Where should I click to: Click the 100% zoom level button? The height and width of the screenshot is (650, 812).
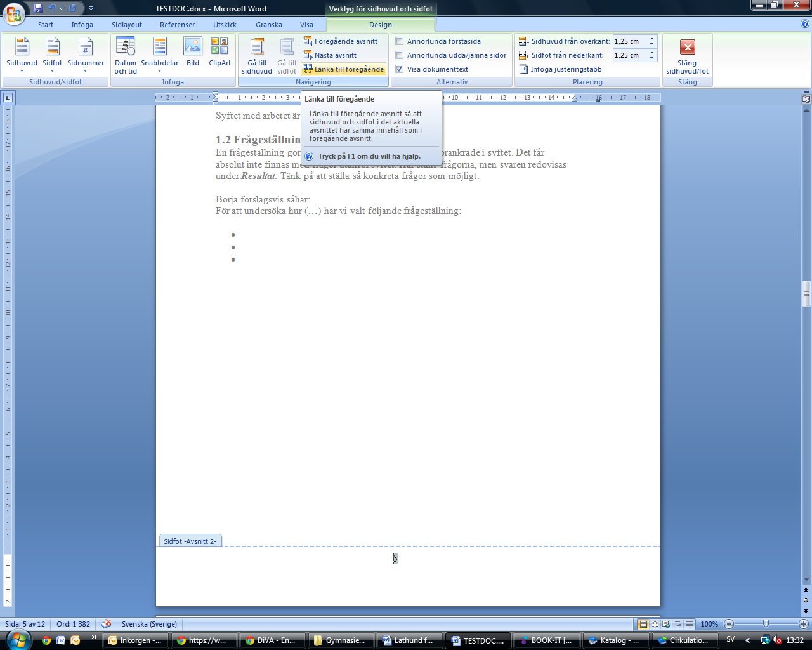(709, 624)
